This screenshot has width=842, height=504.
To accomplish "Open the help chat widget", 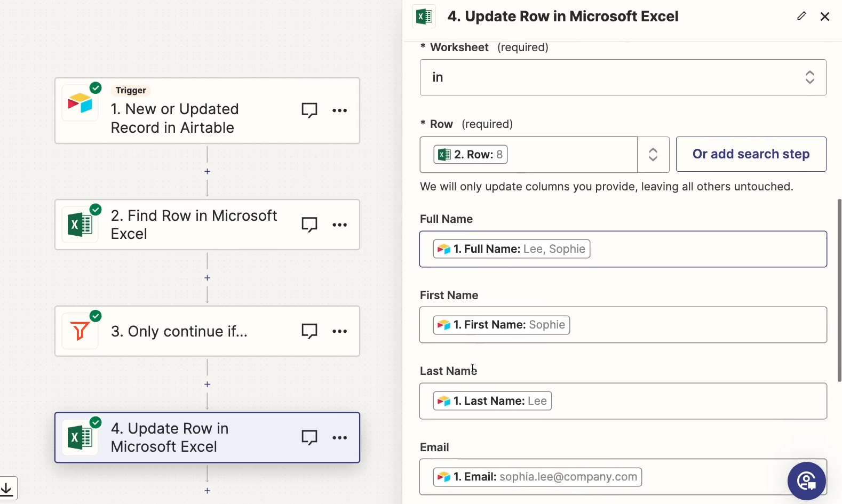I will point(807,481).
